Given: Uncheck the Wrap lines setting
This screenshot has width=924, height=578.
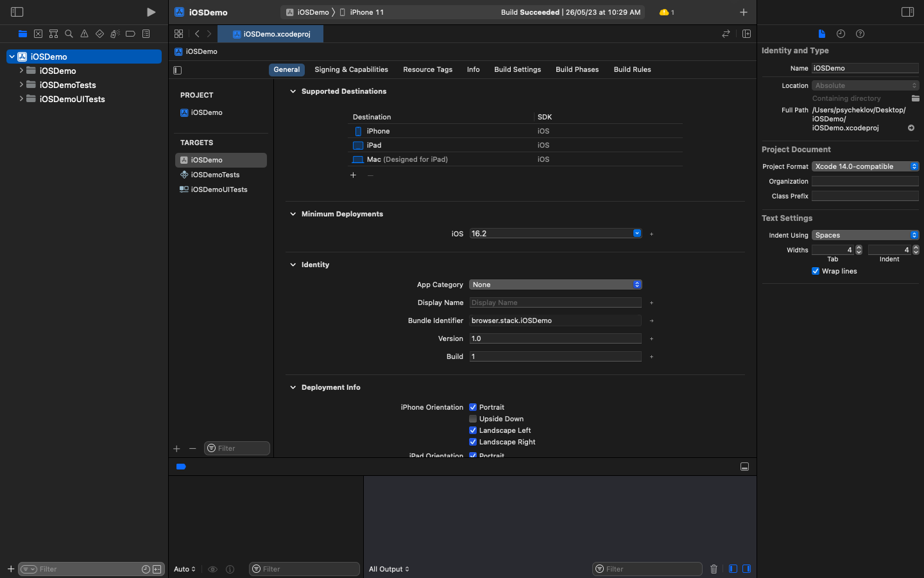Looking at the screenshot, I should [816, 271].
